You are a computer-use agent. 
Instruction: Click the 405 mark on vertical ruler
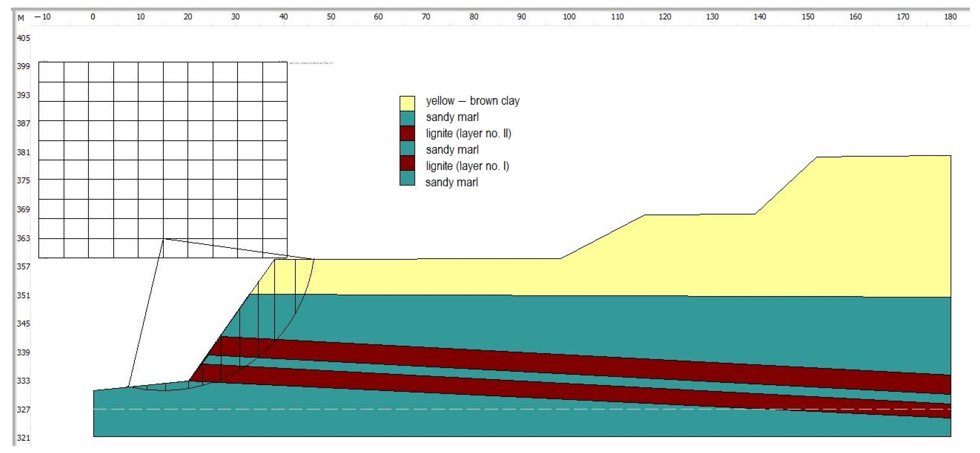coord(23,38)
